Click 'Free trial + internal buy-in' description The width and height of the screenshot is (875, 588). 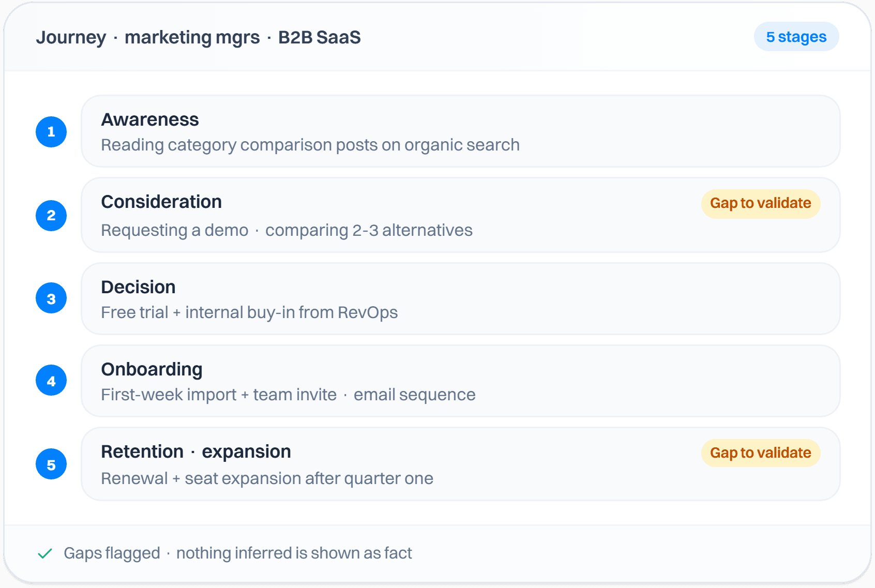tap(250, 312)
